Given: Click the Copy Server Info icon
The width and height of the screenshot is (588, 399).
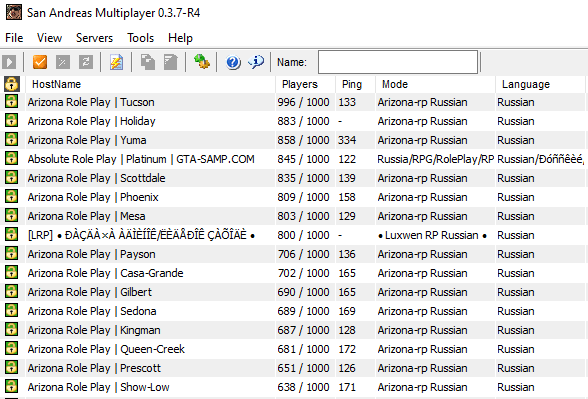Looking at the screenshot, I should point(148,62).
